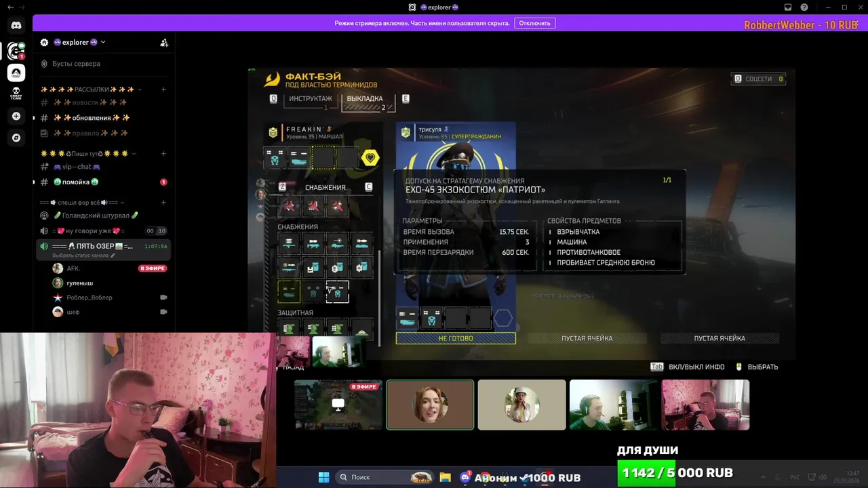The width and height of the screenshot is (868, 488).
Task: Open Discord icon on Windows taskbar
Action: pyautogui.click(x=465, y=477)
